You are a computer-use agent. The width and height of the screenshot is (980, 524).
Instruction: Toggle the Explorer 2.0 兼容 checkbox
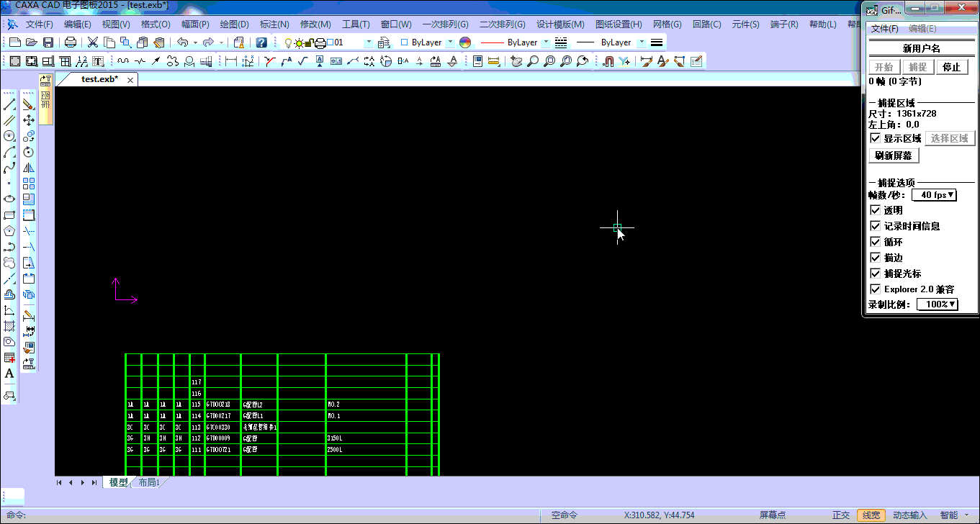point(876,289)
